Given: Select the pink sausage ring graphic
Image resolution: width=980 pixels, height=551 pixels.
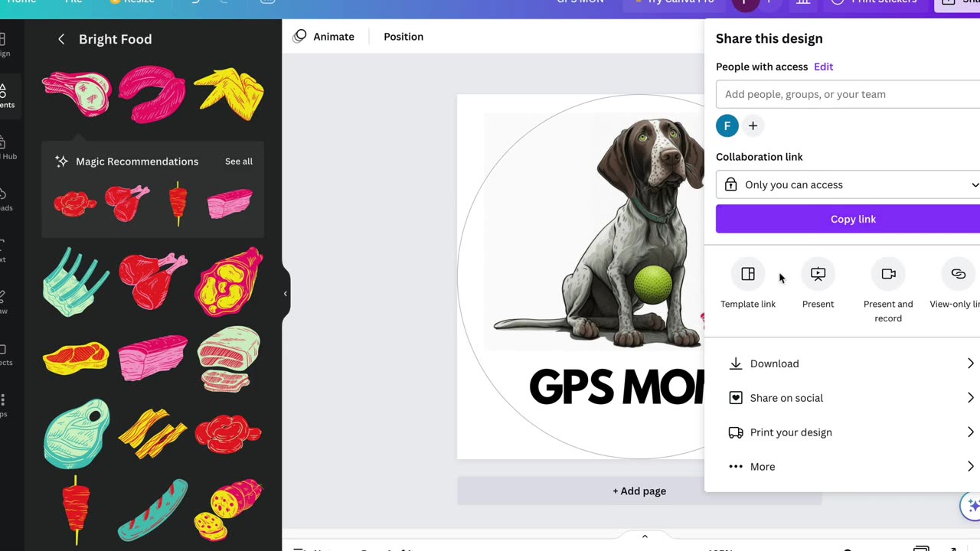Looking at the screenshot, I should point(152,94).
